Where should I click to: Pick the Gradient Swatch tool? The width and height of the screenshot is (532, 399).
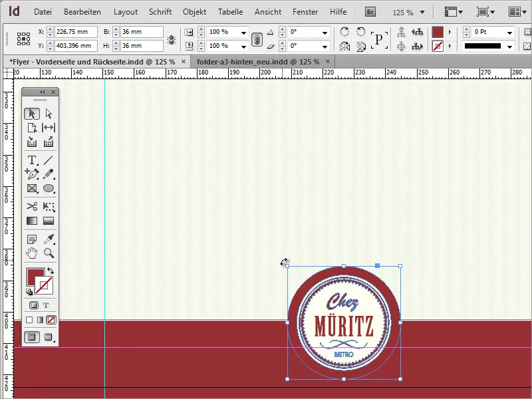coord(32,221)
